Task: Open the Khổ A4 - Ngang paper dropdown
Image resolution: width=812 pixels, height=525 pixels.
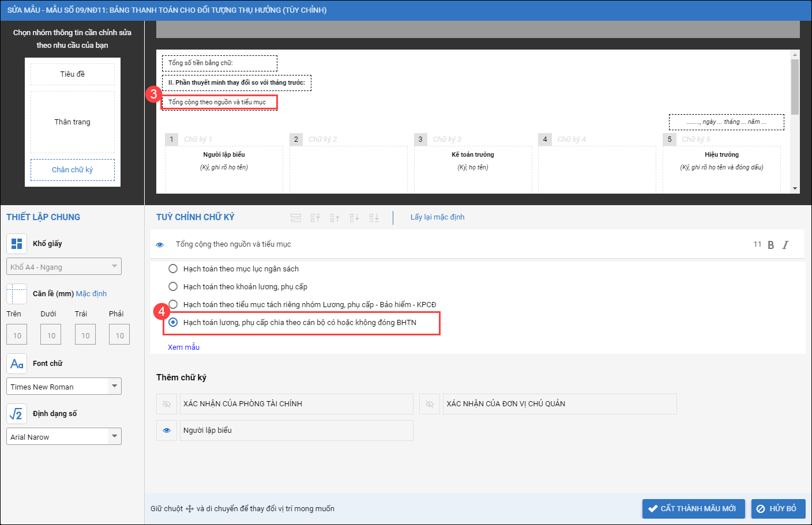Action: pyautogui.click(x=114, y=266)
